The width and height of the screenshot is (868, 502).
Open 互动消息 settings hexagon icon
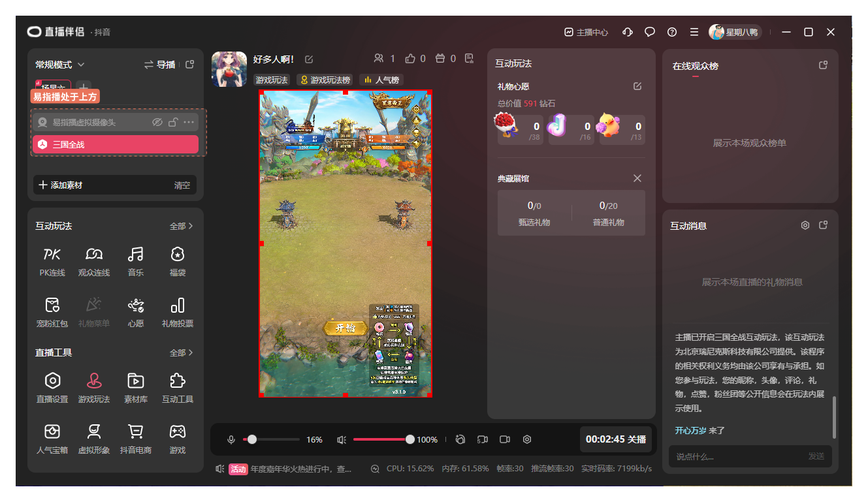click(x=805, y=225)
